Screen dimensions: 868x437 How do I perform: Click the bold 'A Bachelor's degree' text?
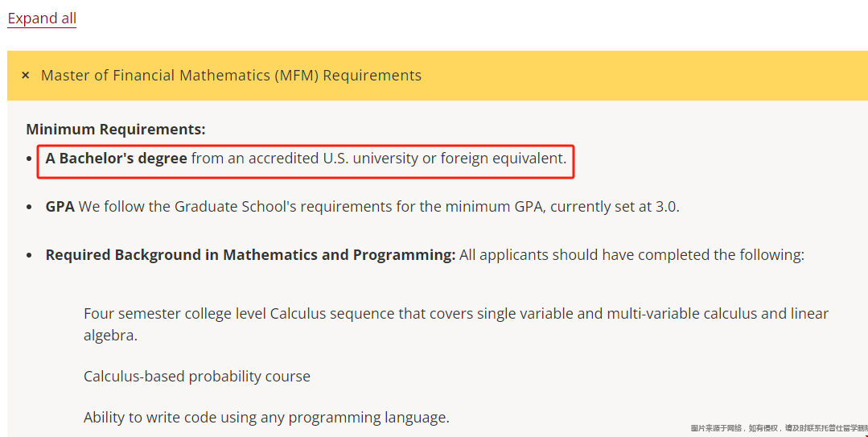pyautogui.click(x=117, y=159)
